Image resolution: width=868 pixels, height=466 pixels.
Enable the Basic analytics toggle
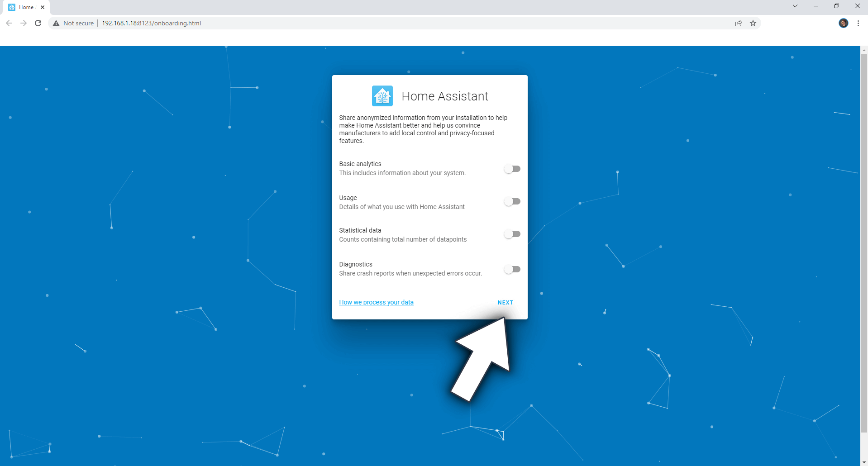point(512,169)
